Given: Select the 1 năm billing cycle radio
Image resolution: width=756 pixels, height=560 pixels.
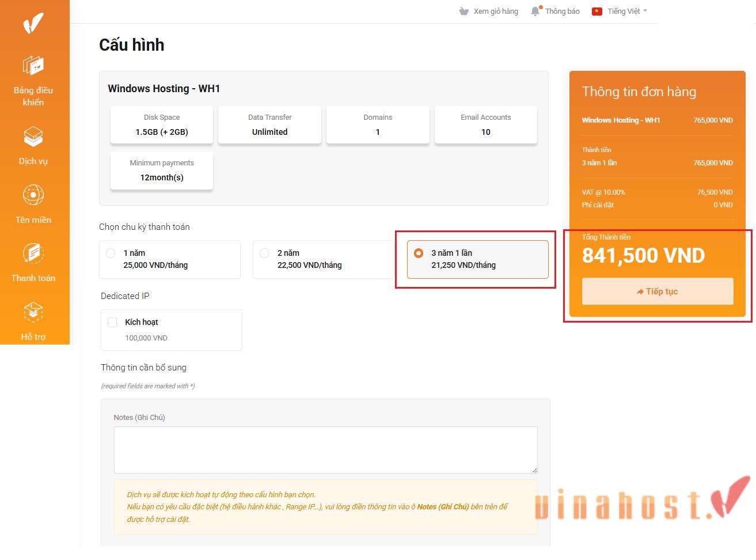Looking at the screenshot, I should pos(111,253).
